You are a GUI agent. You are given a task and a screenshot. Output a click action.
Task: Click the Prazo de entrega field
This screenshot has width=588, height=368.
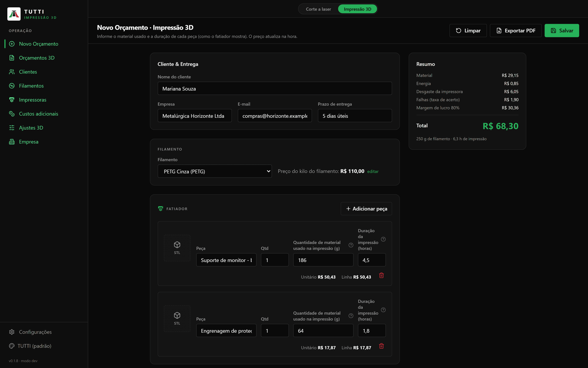(355, 116)
